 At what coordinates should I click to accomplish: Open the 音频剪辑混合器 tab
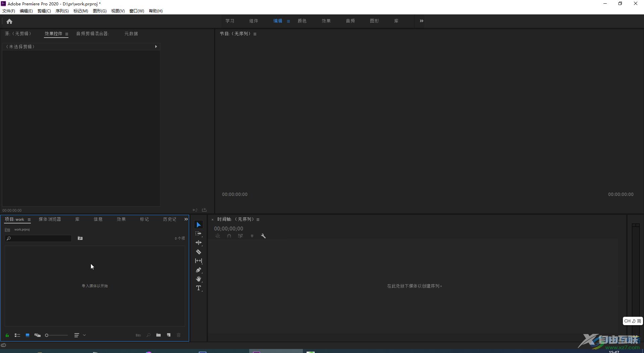92,34
